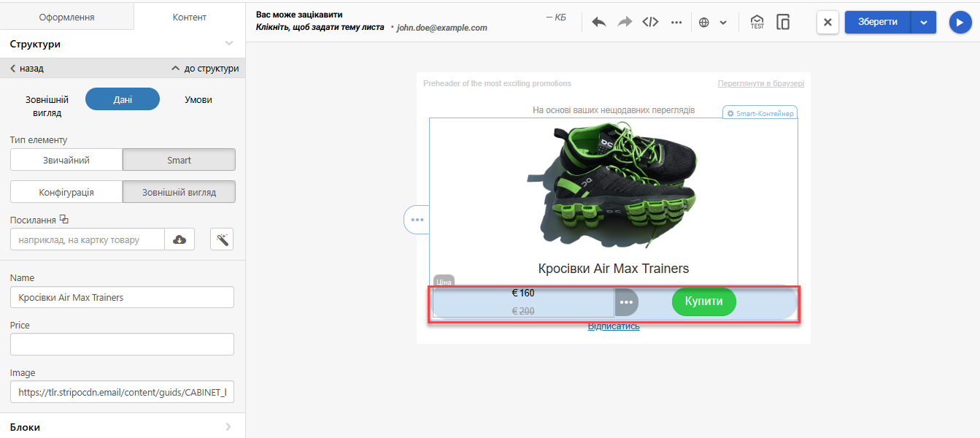
Task: Click Переглянути в браузері link
Action: (760, 83)
